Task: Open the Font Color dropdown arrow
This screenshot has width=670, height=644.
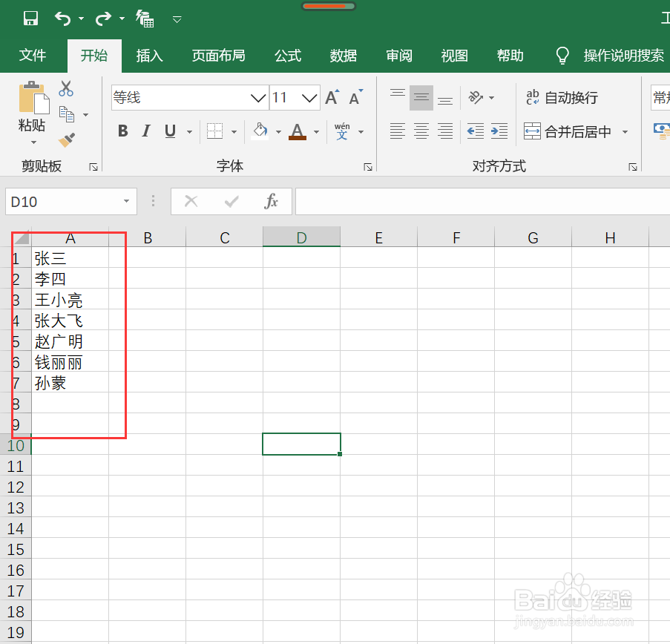Action: pos(316,131)
